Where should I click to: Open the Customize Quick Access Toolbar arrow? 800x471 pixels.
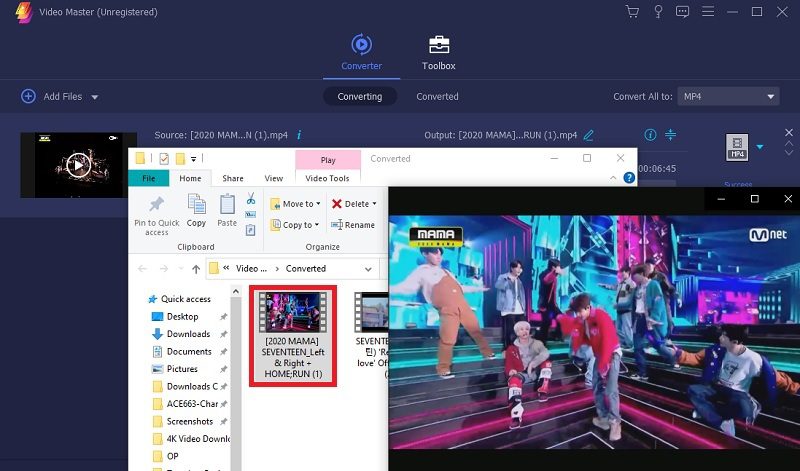click(193, 159)
